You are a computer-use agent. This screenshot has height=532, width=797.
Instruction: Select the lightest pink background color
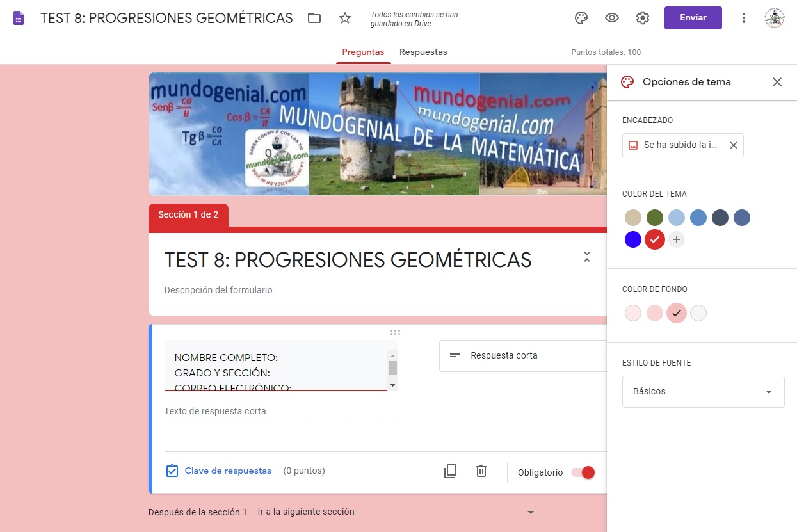(633, 314)
